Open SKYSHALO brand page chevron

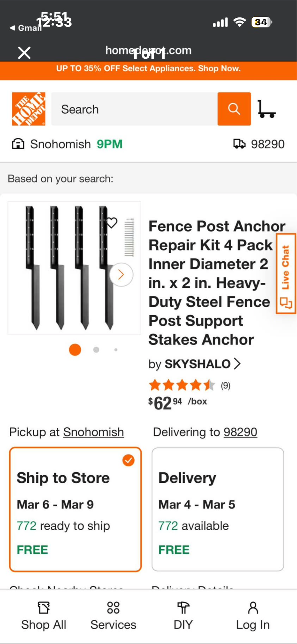[237, 364]
